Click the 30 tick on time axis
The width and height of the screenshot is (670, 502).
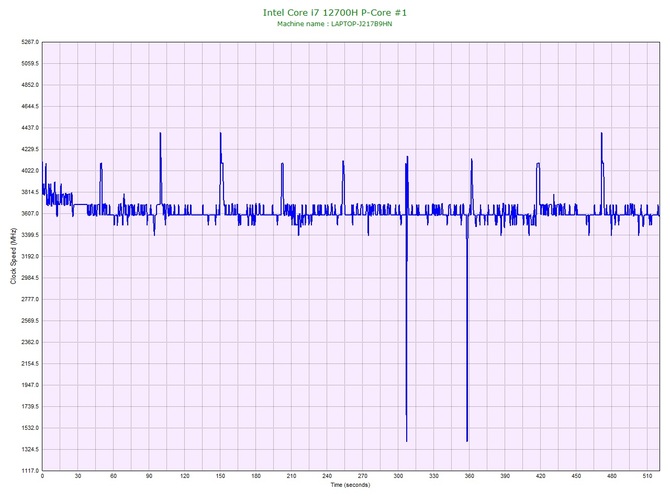[78, 476]
